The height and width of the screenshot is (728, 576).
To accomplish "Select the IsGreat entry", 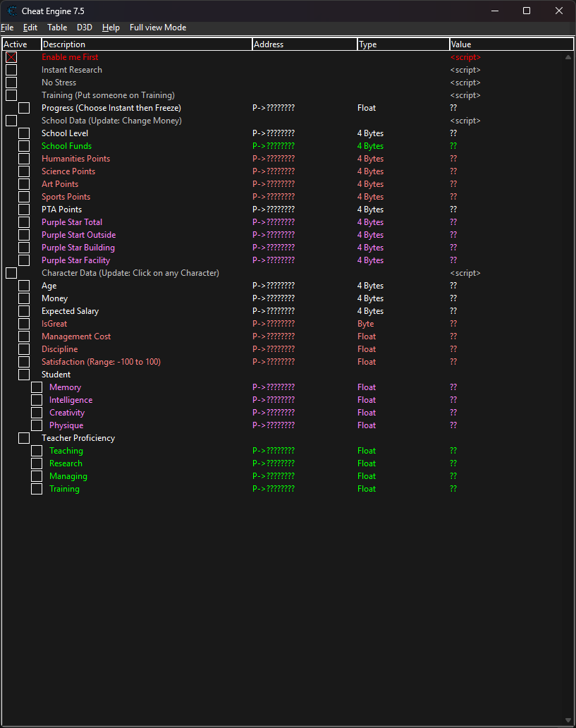I will click(x=54, y=324).
